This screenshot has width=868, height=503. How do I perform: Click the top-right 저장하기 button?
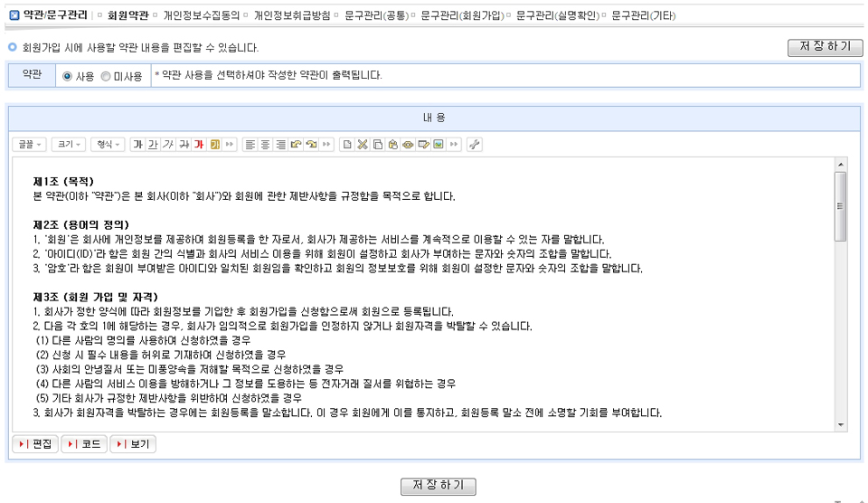(x=825, y=48)
